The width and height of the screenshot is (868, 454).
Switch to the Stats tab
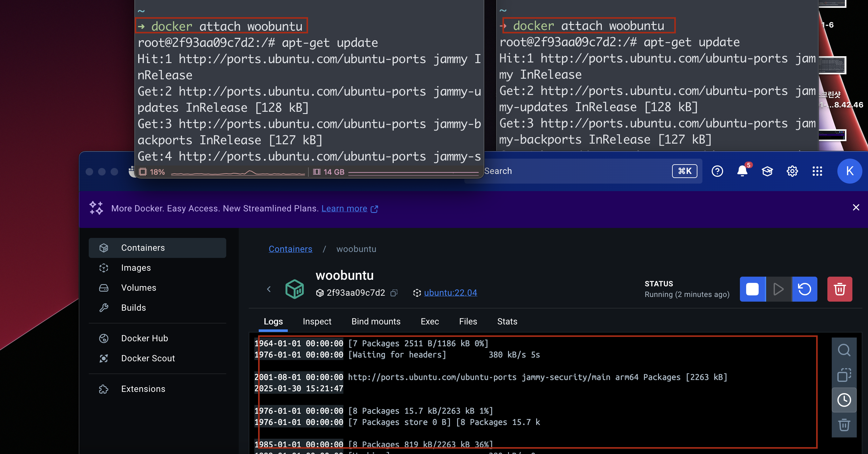click(x=507, y=322)
